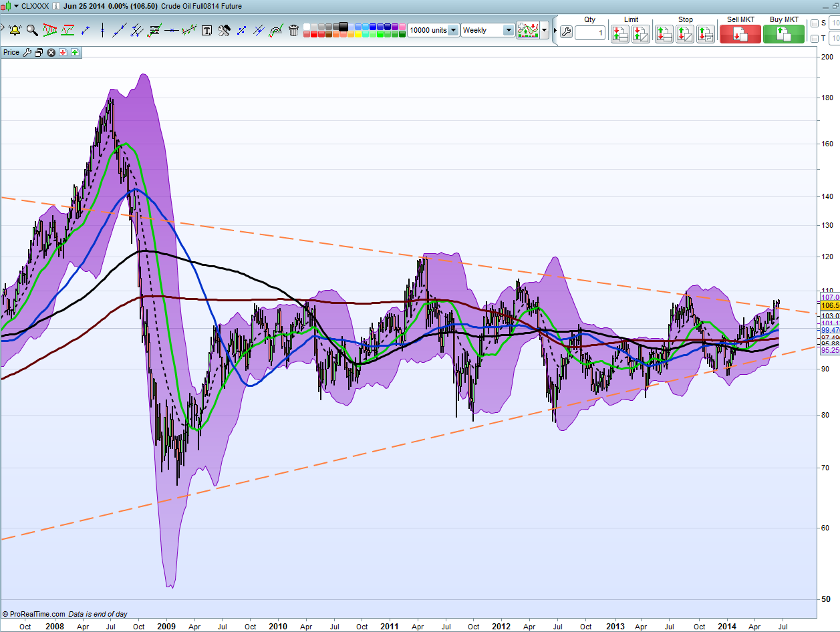Select the blue dashed arrow tool

(x=241, y=30)
